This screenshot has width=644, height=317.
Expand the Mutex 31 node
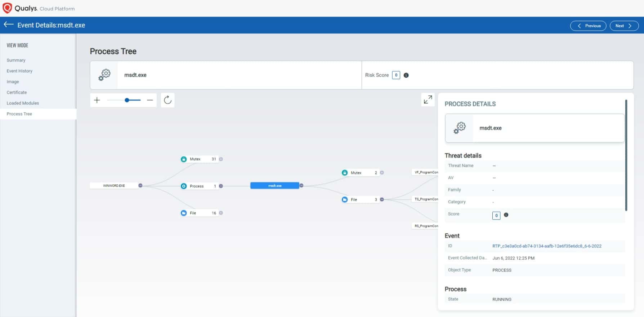pyautogui.click(x=221, y=159)
